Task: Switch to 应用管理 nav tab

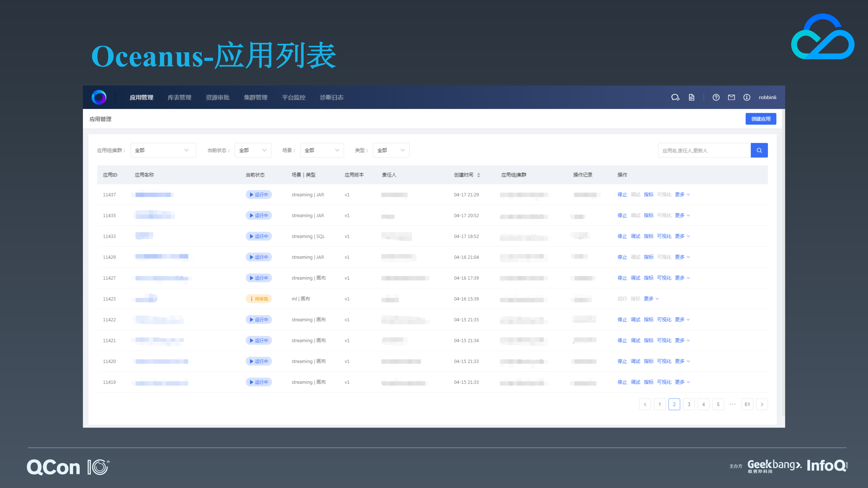Action: pyautogui.click(x=142, y=97)
